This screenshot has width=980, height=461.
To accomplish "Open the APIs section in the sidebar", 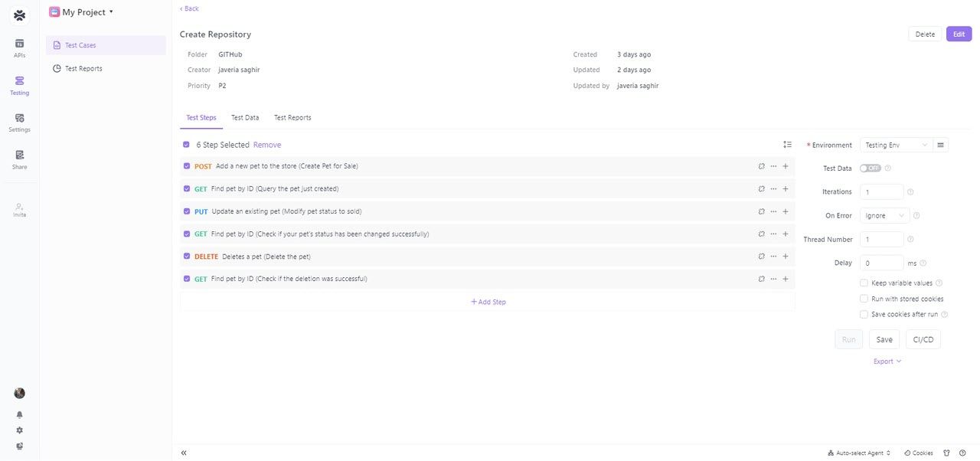I will (19, 47).
